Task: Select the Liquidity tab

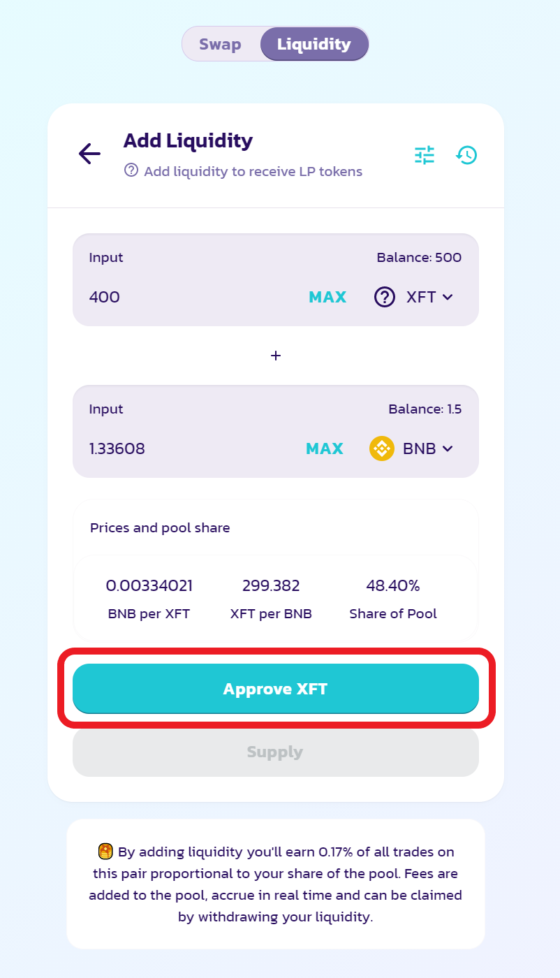Action: point(314,44)
